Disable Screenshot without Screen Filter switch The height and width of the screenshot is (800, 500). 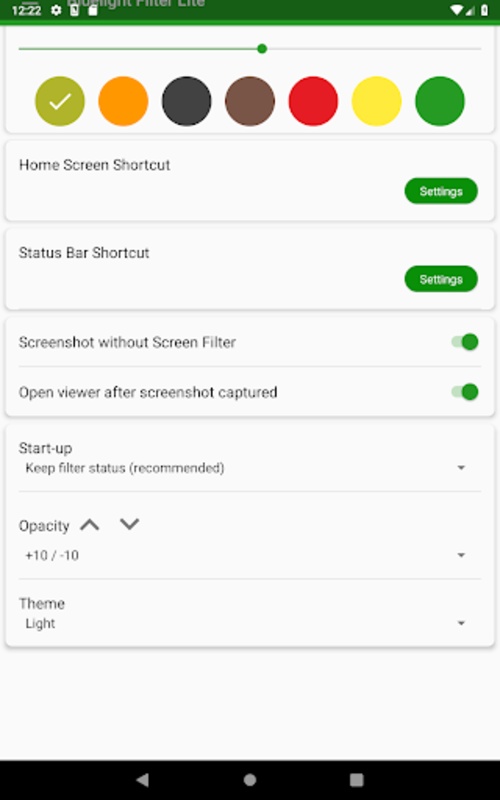[x=465, y=342]
